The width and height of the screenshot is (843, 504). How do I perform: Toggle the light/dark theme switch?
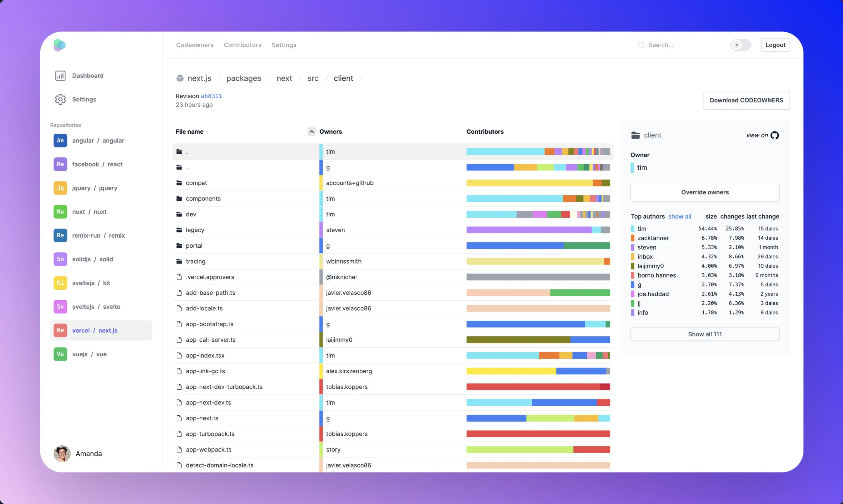click(741, 45)
